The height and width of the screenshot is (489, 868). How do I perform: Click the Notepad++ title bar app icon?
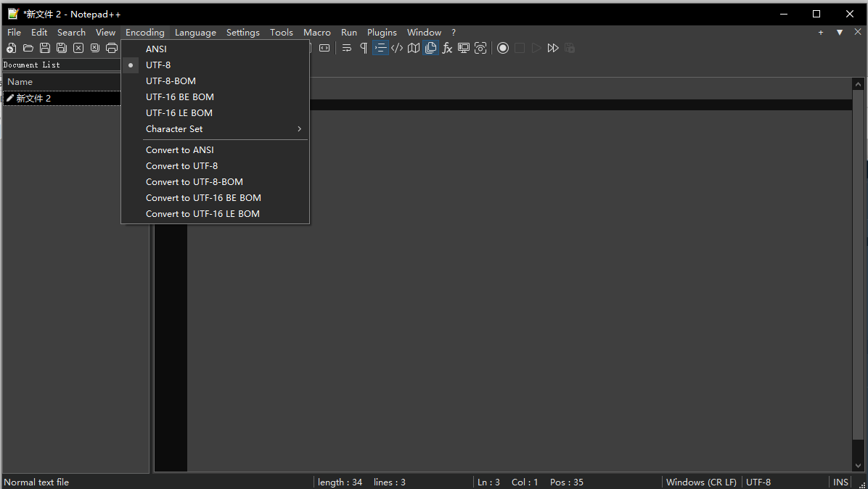coord(13,14)
